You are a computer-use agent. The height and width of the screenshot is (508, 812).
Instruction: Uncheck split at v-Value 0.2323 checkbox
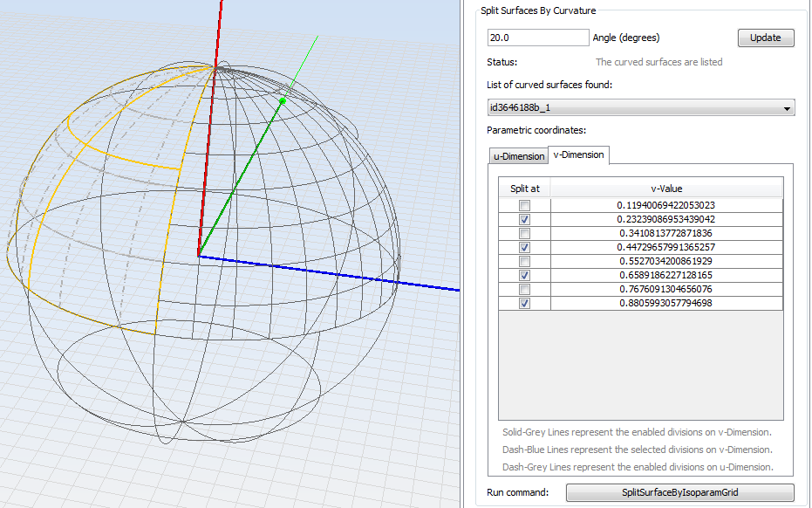point(524,220)
